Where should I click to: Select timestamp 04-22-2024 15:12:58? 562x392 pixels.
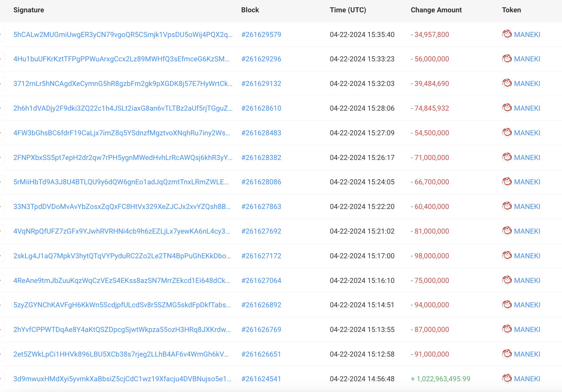362,354
